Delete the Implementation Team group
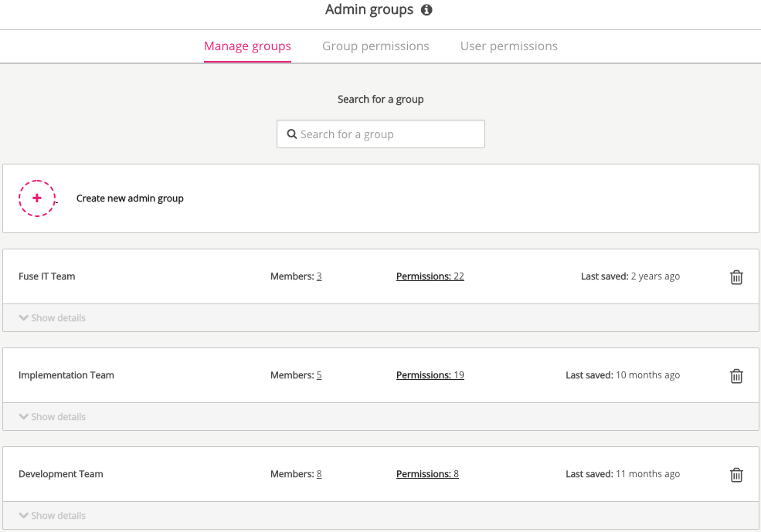The width and height of the screenshot is (761, 532). [736, 376]
